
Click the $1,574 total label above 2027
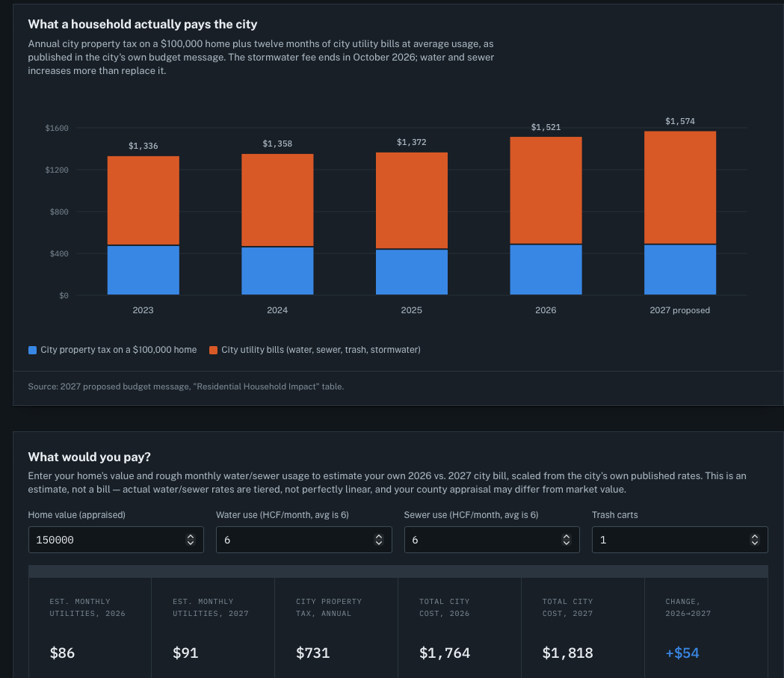tap(680, 122)
